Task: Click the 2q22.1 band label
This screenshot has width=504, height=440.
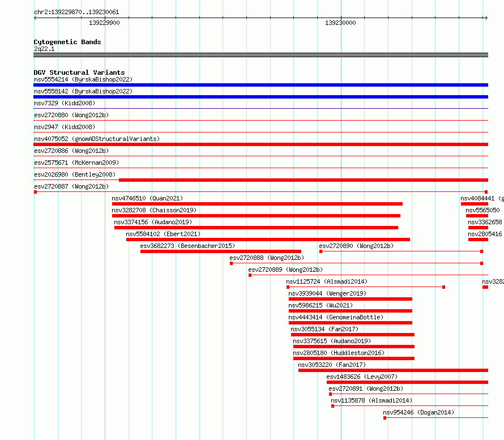Action: point(44,49)
